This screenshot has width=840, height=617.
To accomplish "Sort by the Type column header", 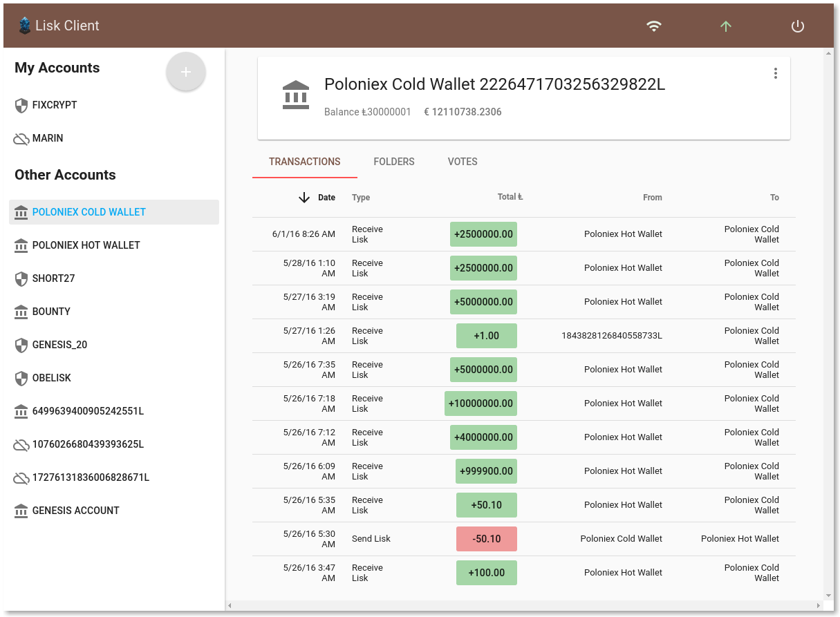I will (361, 198).
